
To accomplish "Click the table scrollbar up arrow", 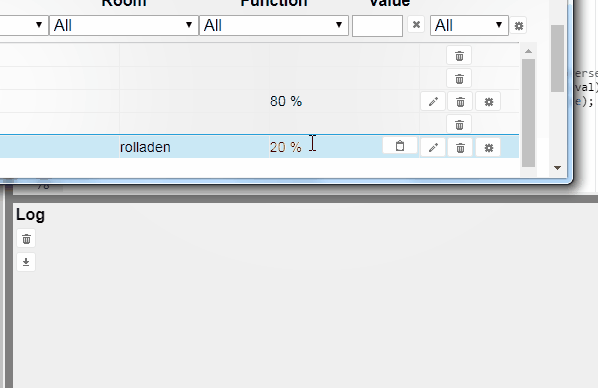I will coord(528,51).
